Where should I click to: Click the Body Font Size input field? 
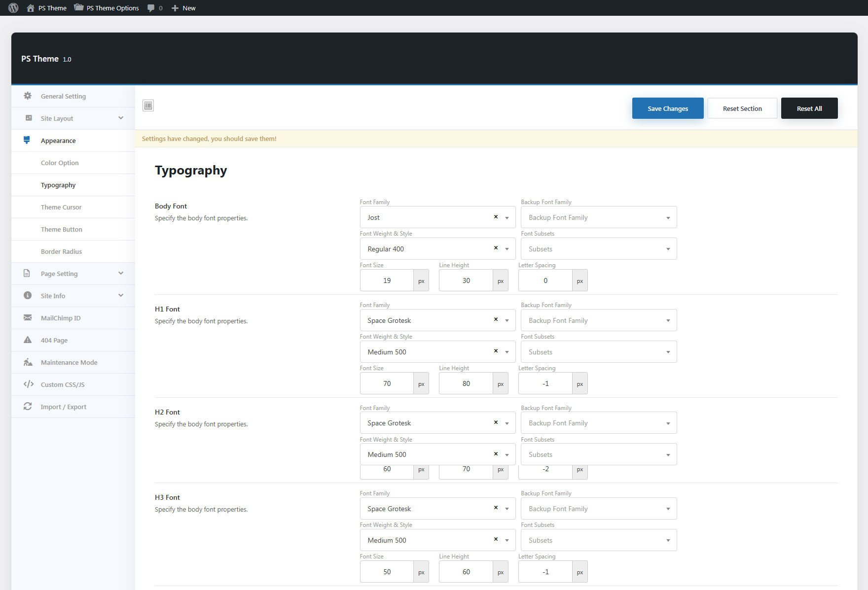387,280
